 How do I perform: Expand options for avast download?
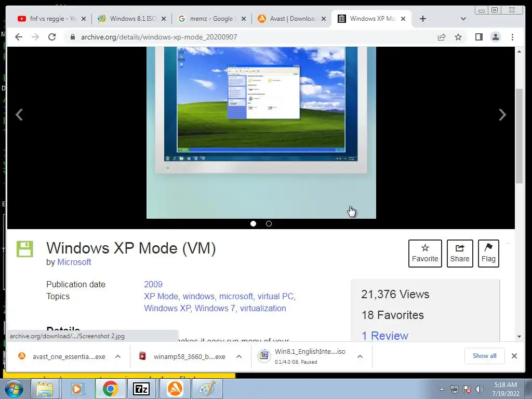[x=118, y=356]
